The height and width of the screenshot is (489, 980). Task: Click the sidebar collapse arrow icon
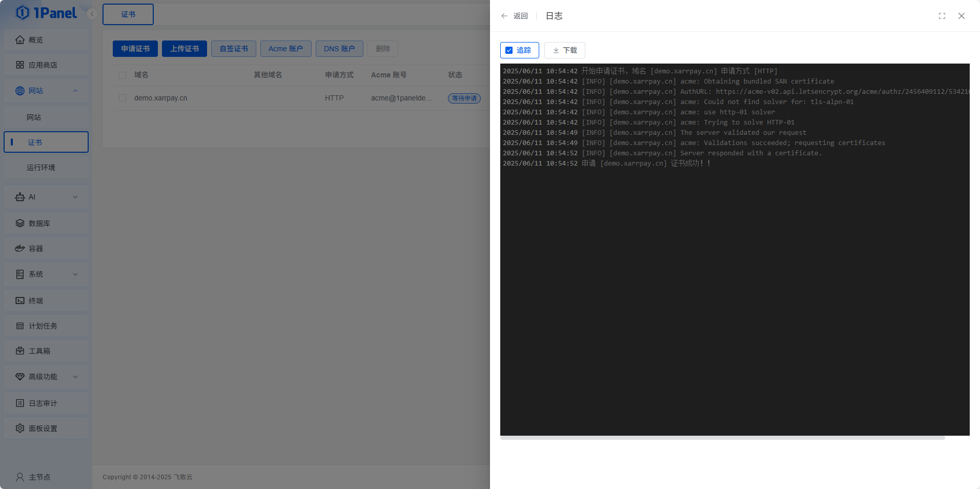[92, 14]
